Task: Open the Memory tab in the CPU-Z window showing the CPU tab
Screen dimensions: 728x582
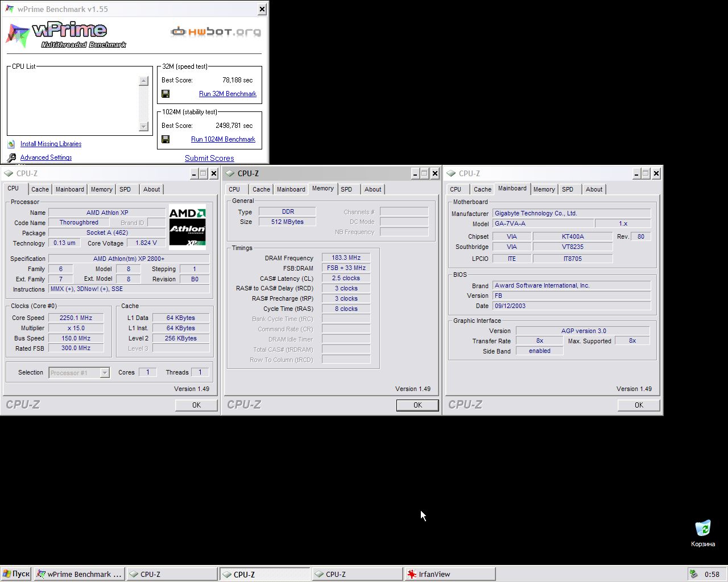Action: (102, 189)
